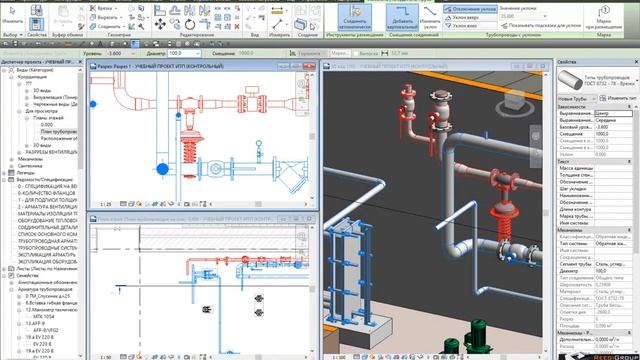The image size is (640, 360).
Task: Select the Отключение уклона slope option
Action: (x=471, y=9)
